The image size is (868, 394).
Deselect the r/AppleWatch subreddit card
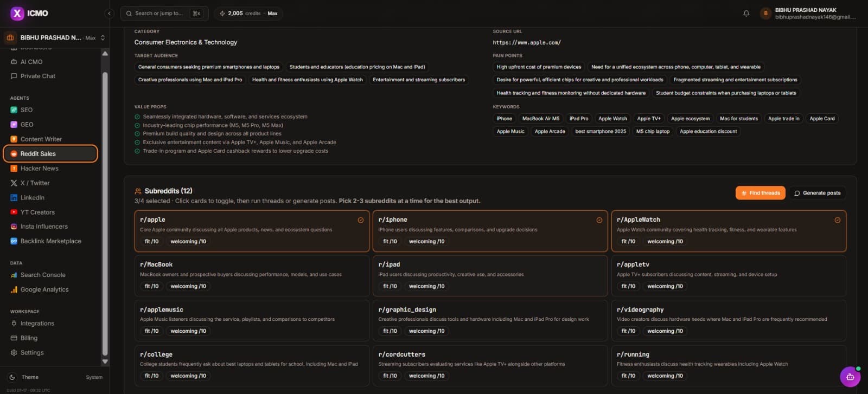pyautogui.click(x=729, y=231)
